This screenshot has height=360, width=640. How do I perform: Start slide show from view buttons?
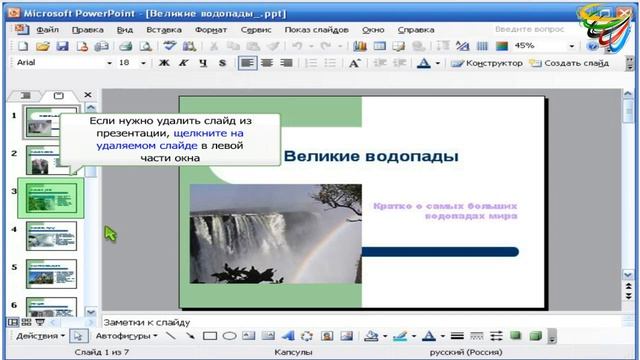pos(40,322)
